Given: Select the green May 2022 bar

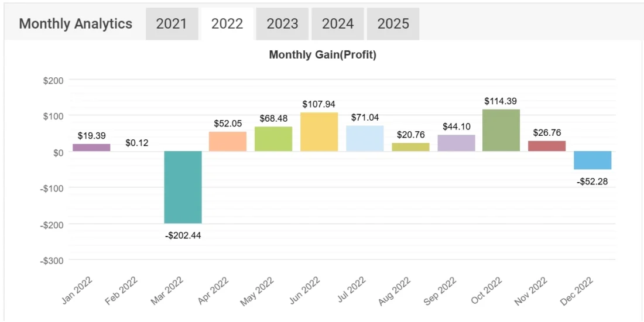Looking at the screenshot, I should (x=273, y=139).
